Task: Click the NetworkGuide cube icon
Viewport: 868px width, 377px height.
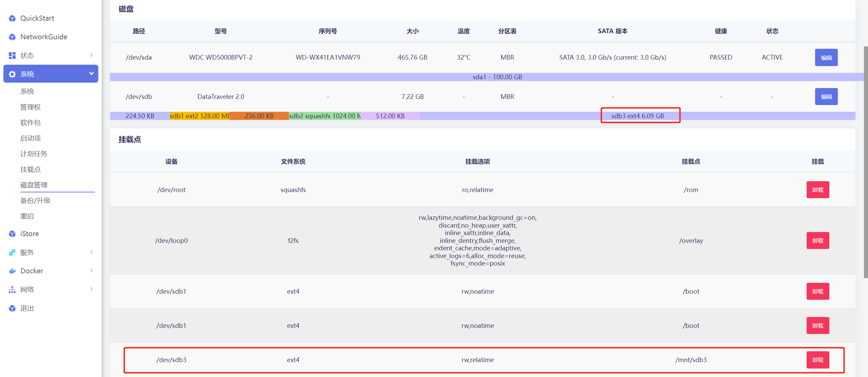Action: click(x=12, y=37)
